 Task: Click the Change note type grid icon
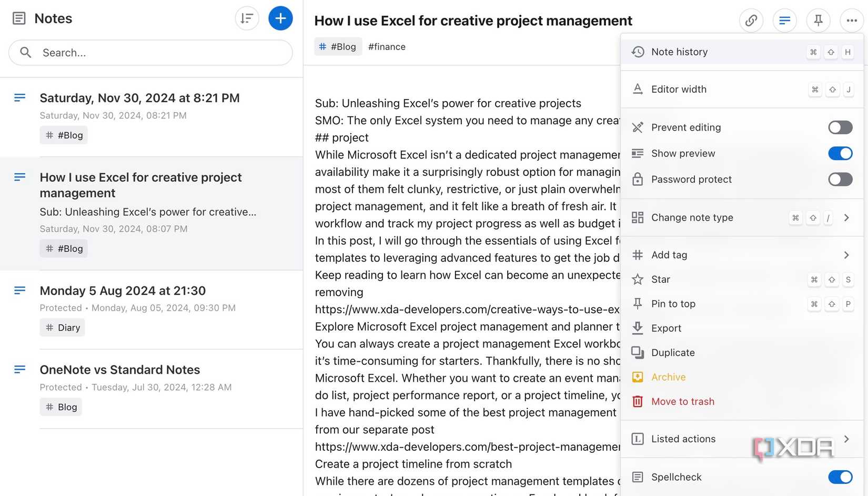pos(638,217)
